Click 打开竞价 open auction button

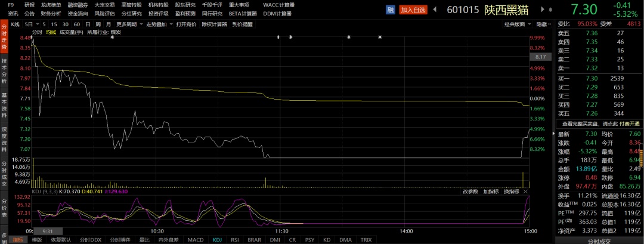point(187,24)
